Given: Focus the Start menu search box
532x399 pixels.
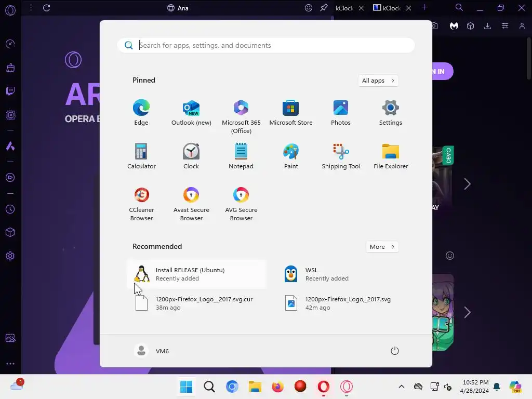Looking at the screenshot, I should pos(266,45).
